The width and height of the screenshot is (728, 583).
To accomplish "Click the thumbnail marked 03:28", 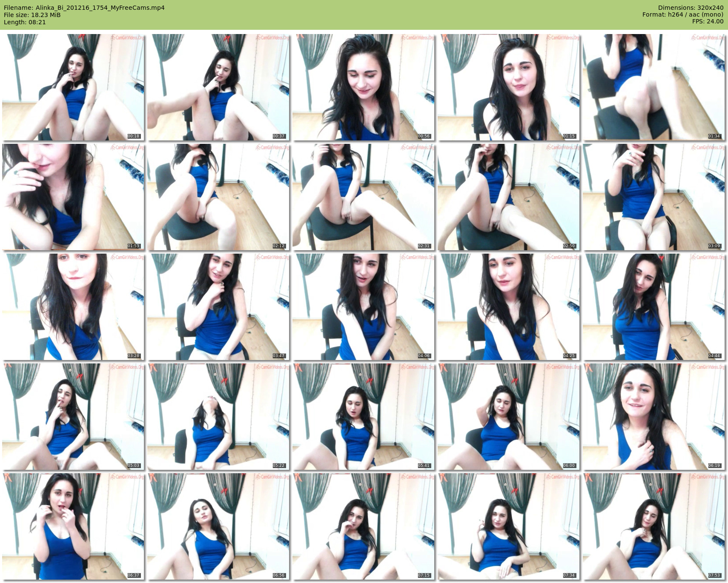I will (73, 307).
